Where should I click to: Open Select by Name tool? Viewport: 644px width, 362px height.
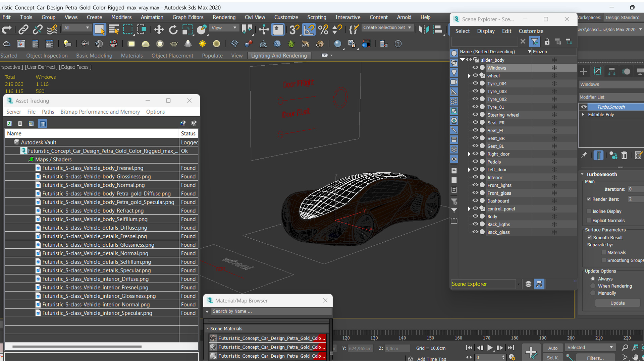click(x=114, y=30)
